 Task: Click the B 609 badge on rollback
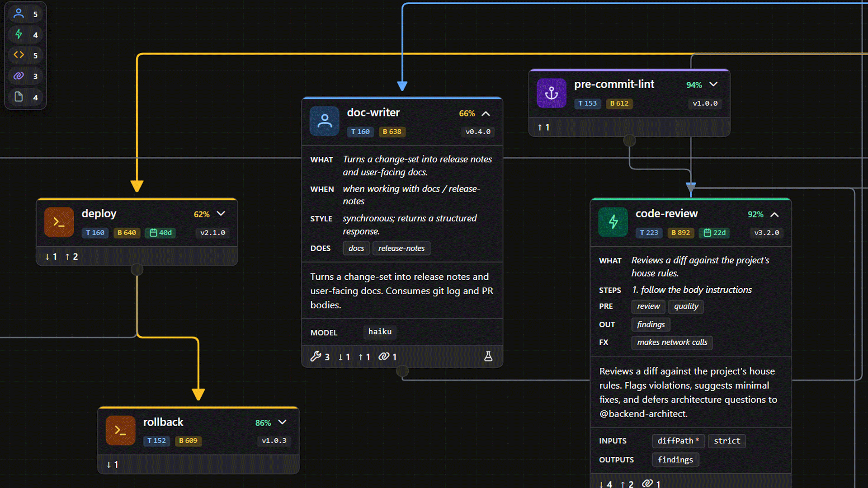tap(189, 441)
